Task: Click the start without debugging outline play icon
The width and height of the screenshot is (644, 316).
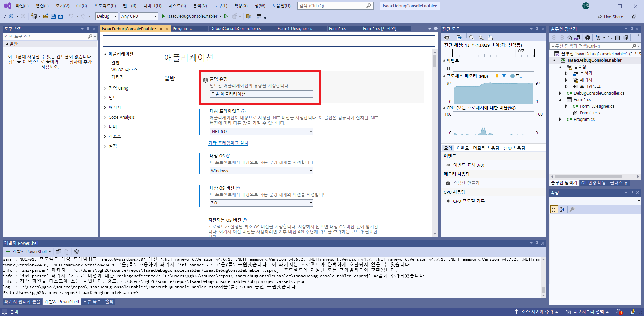Action: tap(226, 16)
